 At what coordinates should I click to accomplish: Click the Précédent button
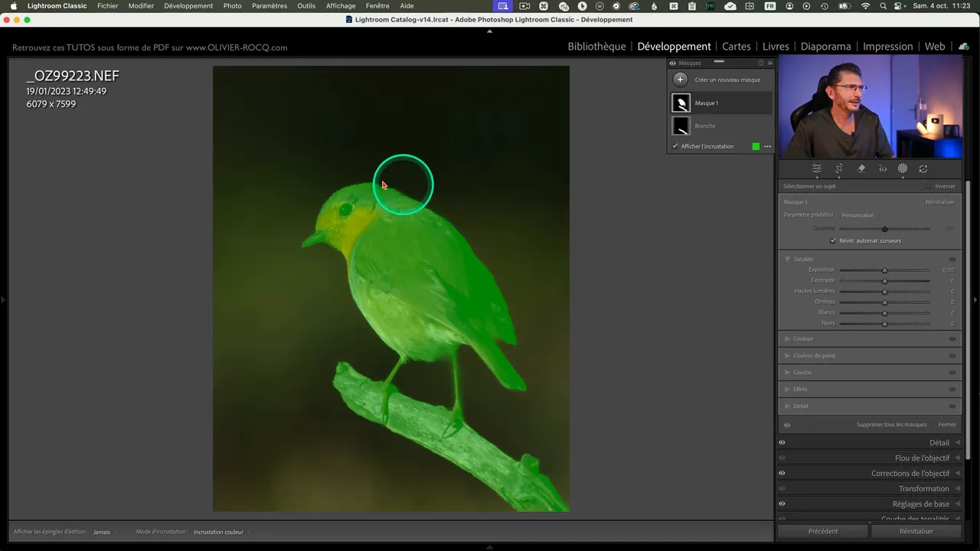(x=823, y=531)
